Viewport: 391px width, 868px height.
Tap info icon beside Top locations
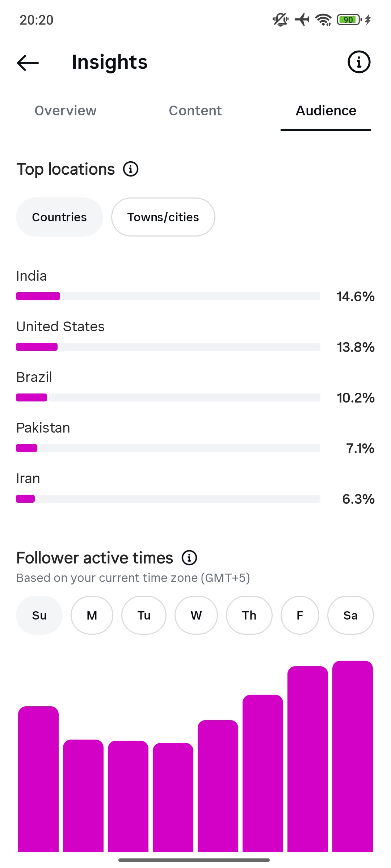tap(131, 169)
